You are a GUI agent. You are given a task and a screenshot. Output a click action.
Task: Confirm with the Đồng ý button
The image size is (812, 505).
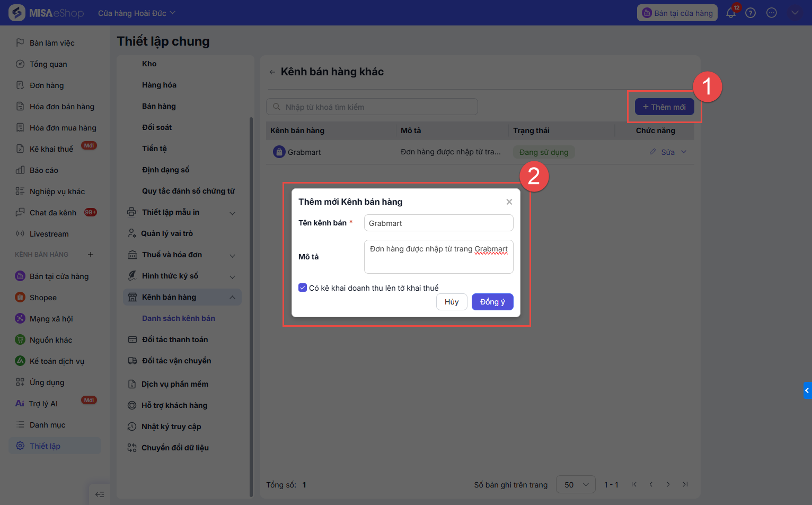coord(492,302)
